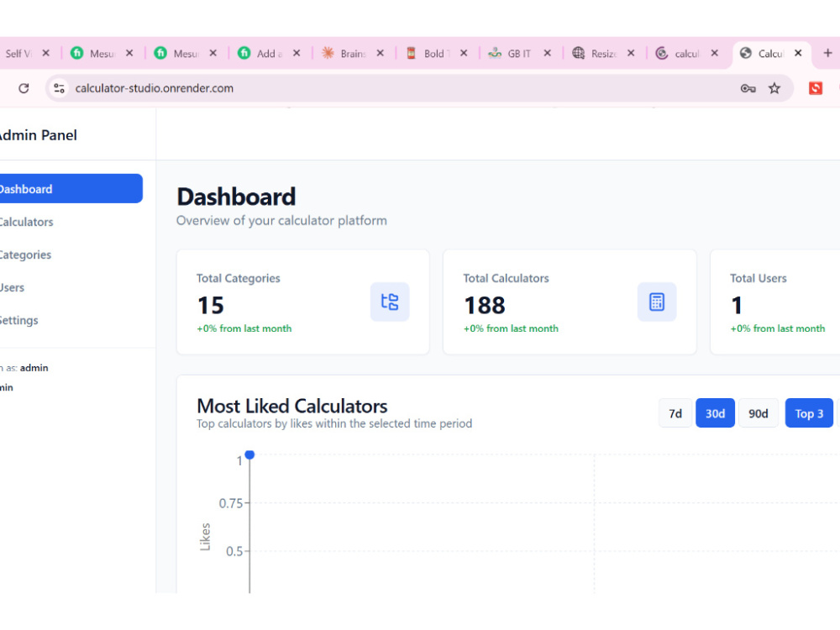The width and height of the screenshot is (840, 630).
Task: Open Categories in the sidebar
Action: (71, 255)
